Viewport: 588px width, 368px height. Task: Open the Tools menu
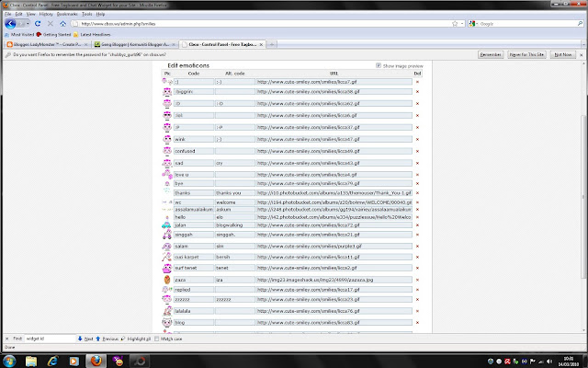click(x=87, y=14)
